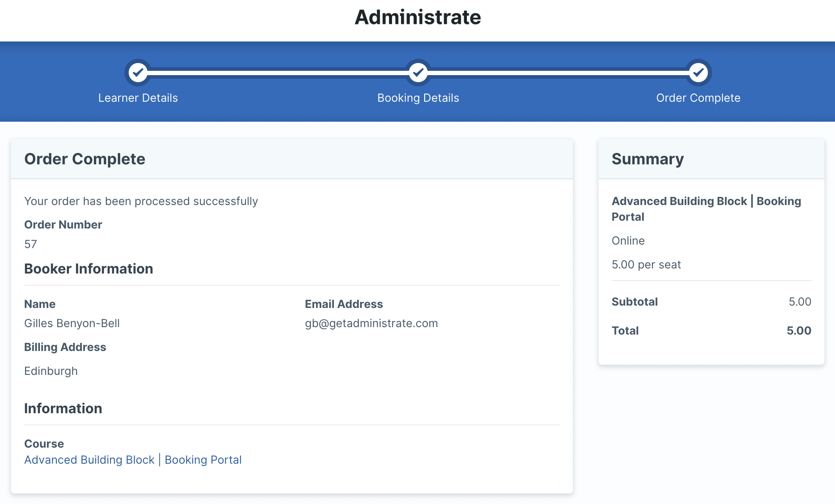Viewport: 835px width, 504px height.
Task: Click the Booker Information section heading
Action: (x=89, y=269)
